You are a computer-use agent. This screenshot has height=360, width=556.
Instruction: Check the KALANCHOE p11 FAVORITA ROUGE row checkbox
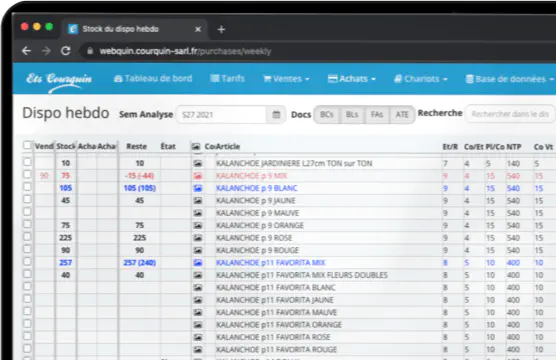point(27,348)
